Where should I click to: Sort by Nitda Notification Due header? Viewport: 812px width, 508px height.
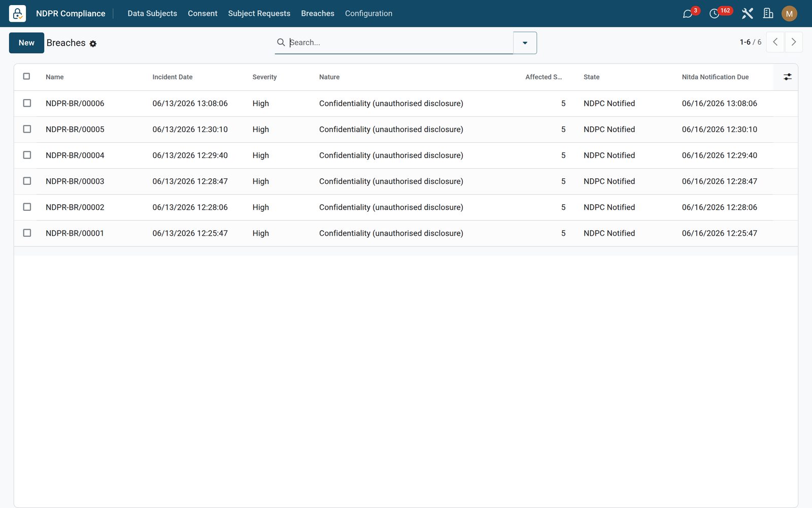point(715,77)
